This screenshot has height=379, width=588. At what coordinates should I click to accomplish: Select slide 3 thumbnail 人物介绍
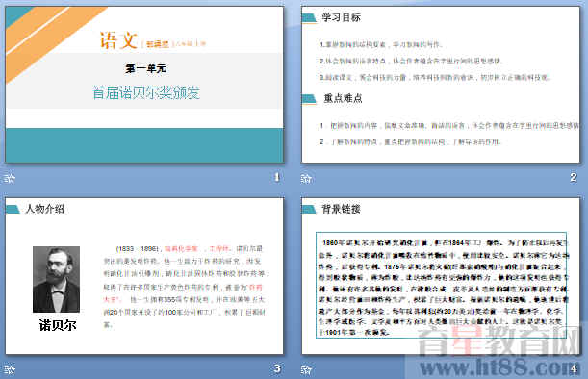coord(144,276)
